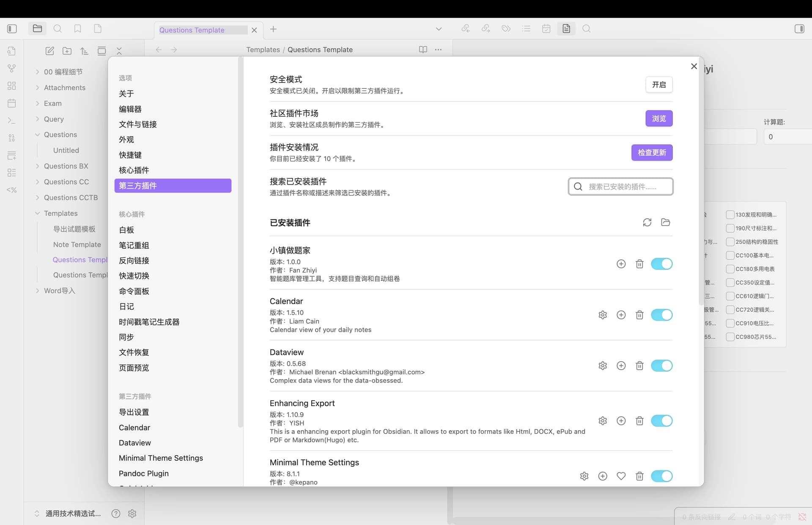
Task: Open the plugins folder icon
Action: pos(665,223)
